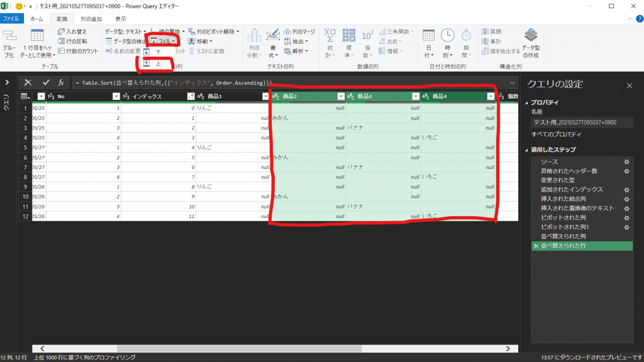Select the ピボットされた列 applied step
Screen dimensions: 644x362
tap(563, 217)
